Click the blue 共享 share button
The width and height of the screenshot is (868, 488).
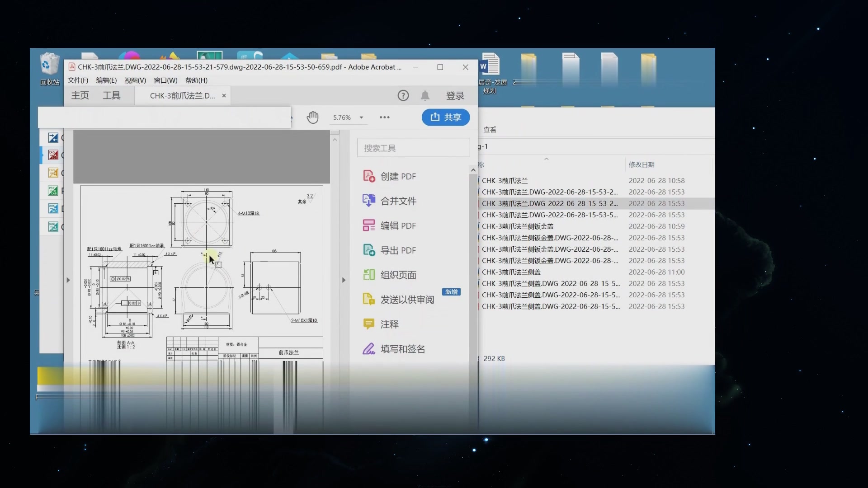(x=445, y=117)
